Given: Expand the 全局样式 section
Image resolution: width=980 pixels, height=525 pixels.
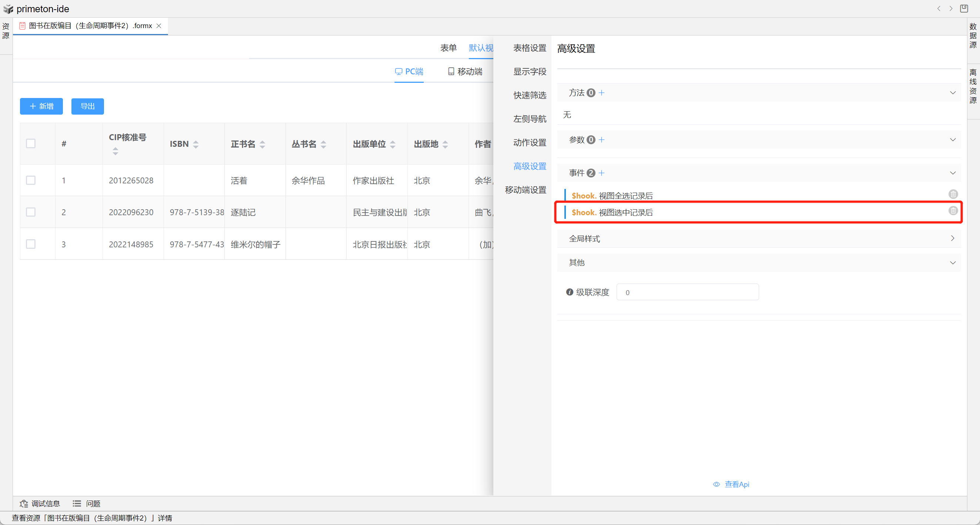Looking at the screenshot, I should point(952,238).
